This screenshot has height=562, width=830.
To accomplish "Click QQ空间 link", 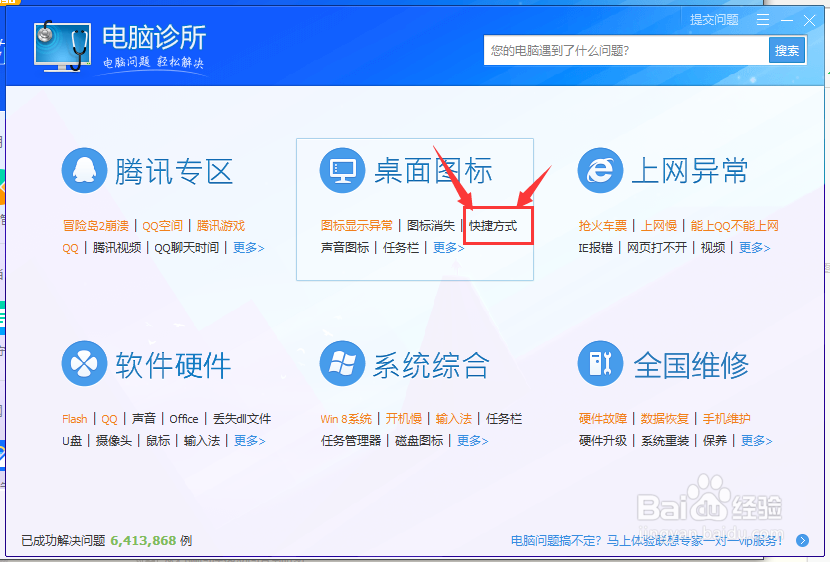I will coord(163,226).
